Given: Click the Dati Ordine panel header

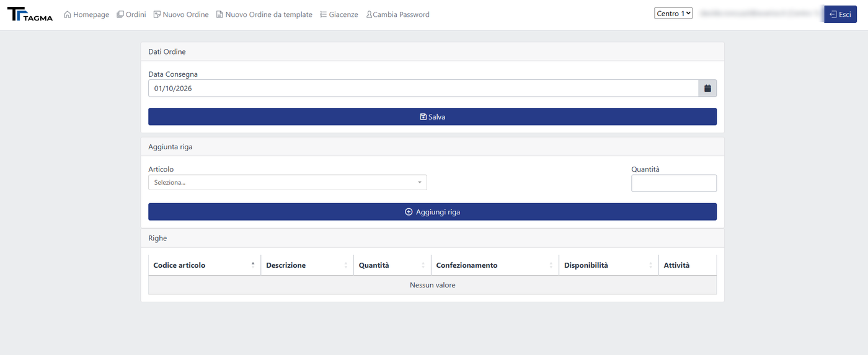Looking at the screenshot, I should tap(432, 51).
